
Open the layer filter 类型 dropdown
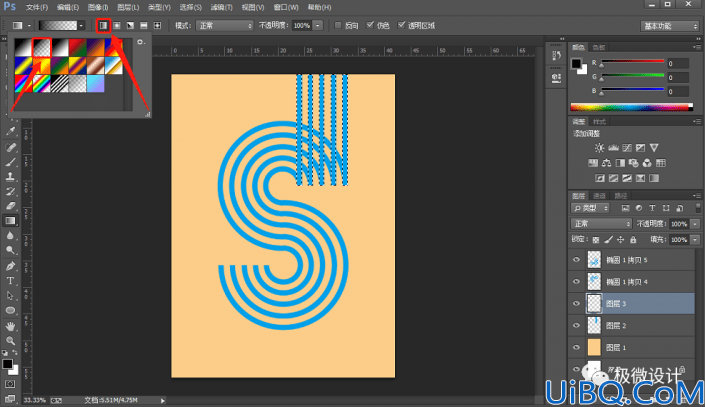pos(590,208)
